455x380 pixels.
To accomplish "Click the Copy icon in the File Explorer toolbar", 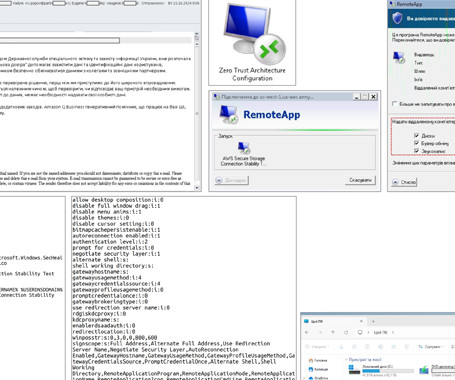I will coord(354,347).
